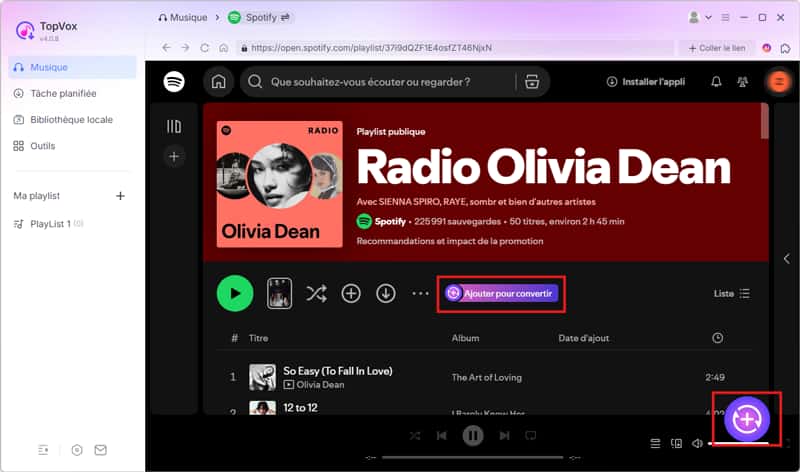Toggle shuffle beside the play button
This screenshot has height=472, width=800.
pos(316,293)
